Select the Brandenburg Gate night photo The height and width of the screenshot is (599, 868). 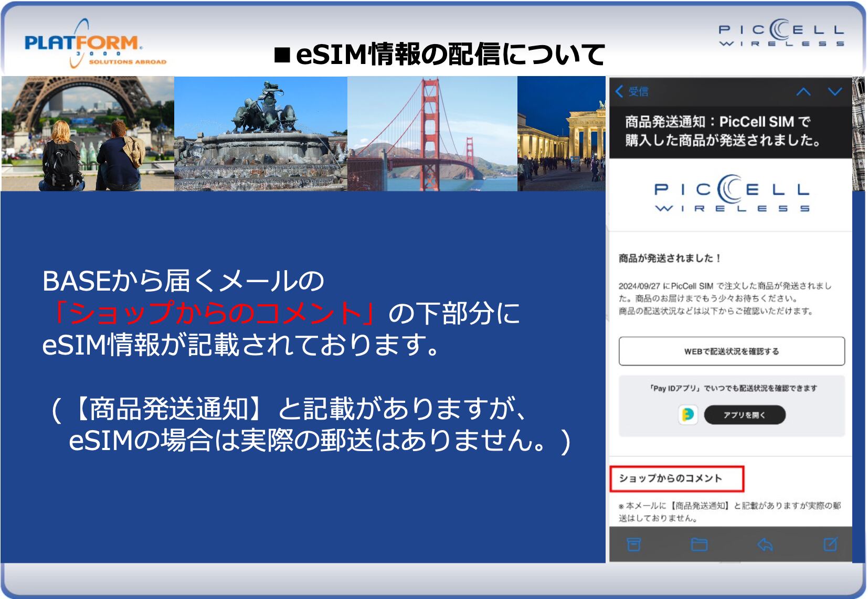point(561,134)
